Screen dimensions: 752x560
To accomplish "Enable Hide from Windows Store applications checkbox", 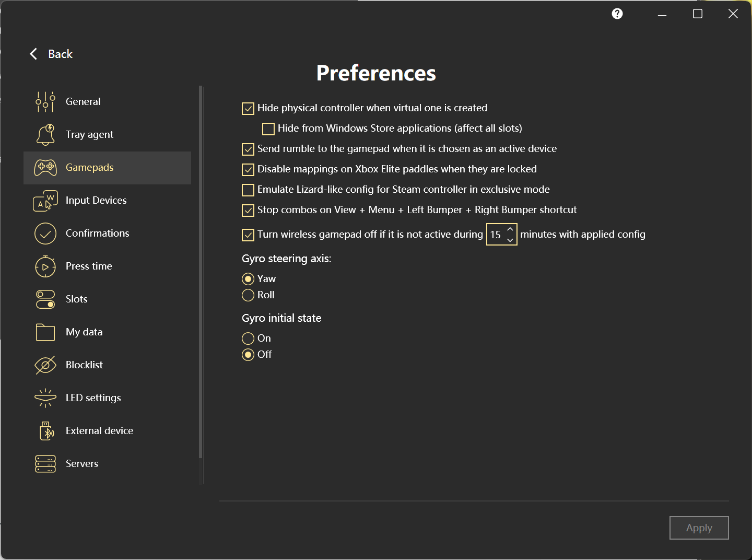I will coord(268,129).
